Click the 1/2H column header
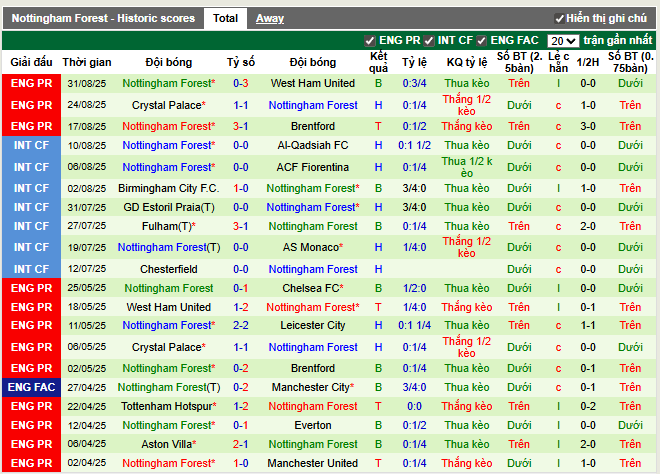 (x=588, y=62)
